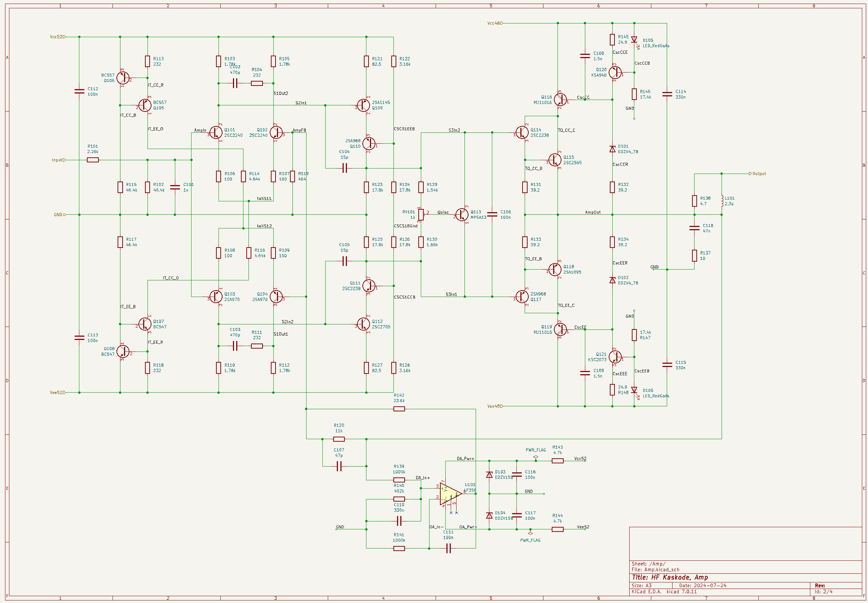The width and height of the screenshot is (868, 603).
Task: Select resistor R142 22.6k
Action: coord(399,409)
